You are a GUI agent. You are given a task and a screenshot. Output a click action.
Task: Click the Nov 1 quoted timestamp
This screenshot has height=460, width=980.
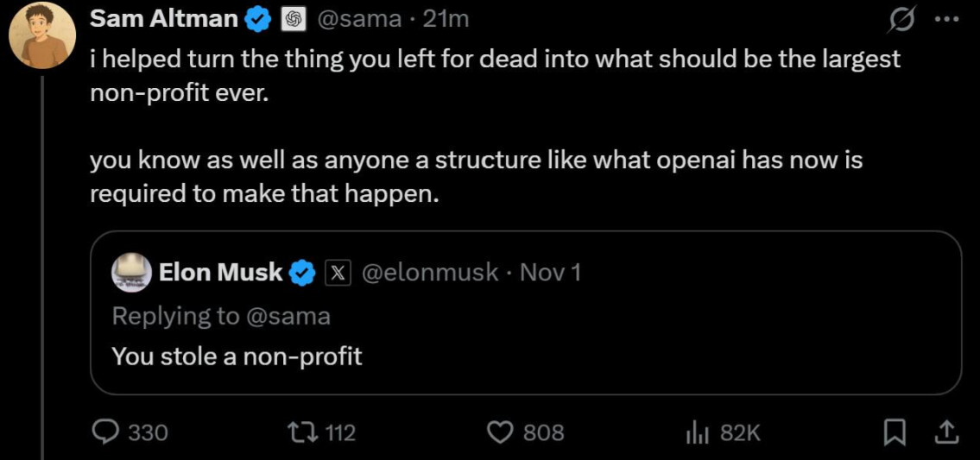(x=550, y=274)
